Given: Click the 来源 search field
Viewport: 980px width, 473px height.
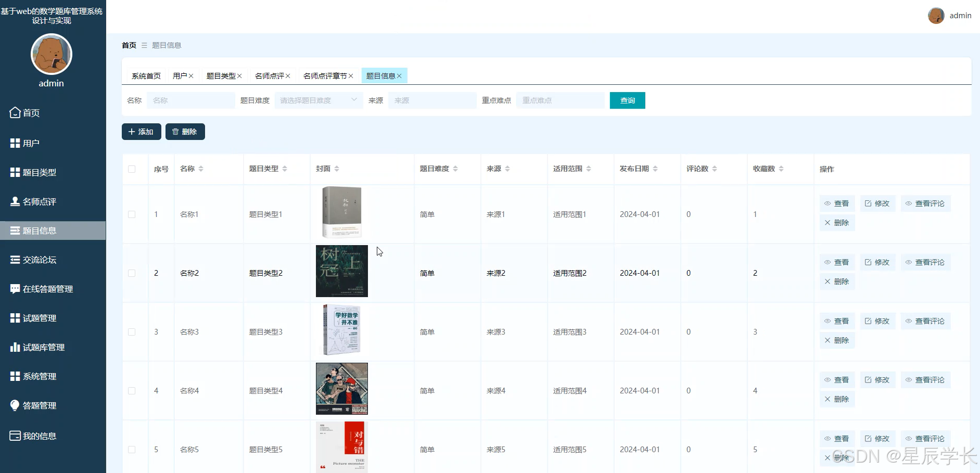Looking at the screenshot, I should click(432, 100).
